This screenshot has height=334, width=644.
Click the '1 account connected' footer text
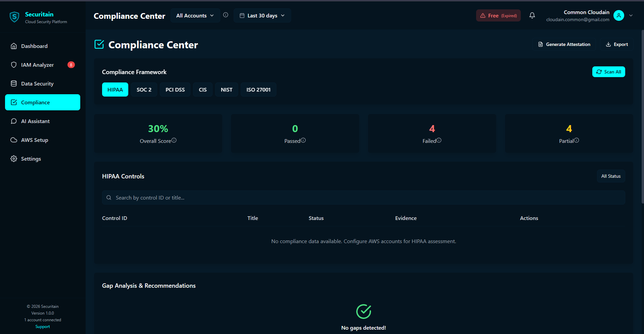43,320
